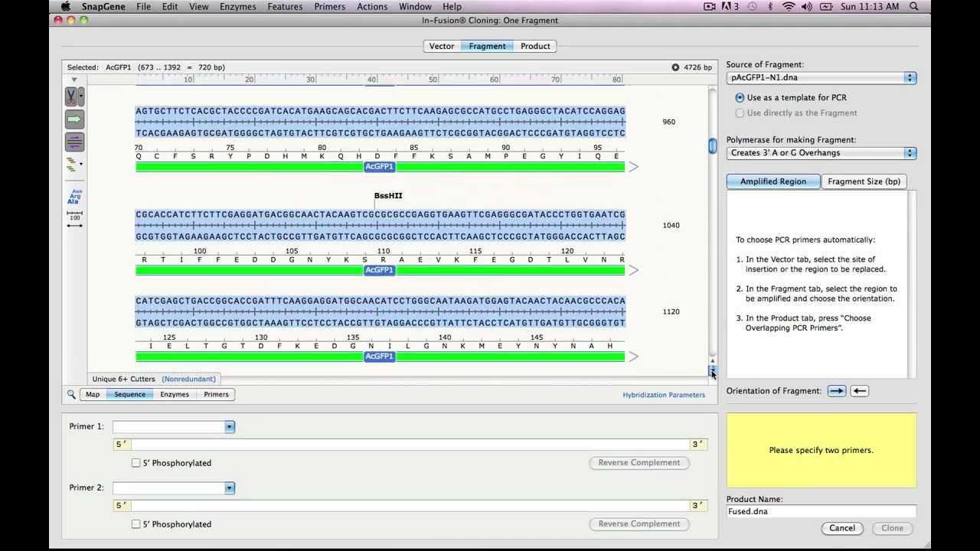Click the Wi-Fi status icon

[789, 6]
